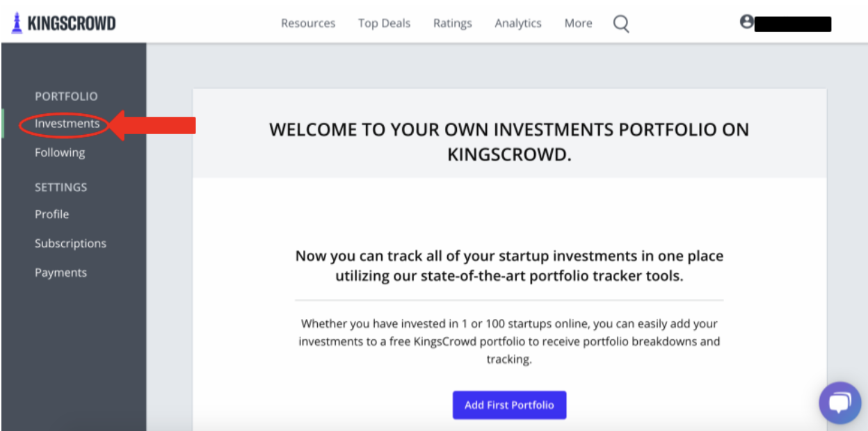Open Profile settings

pyautogui.click(x=52, y=214)
